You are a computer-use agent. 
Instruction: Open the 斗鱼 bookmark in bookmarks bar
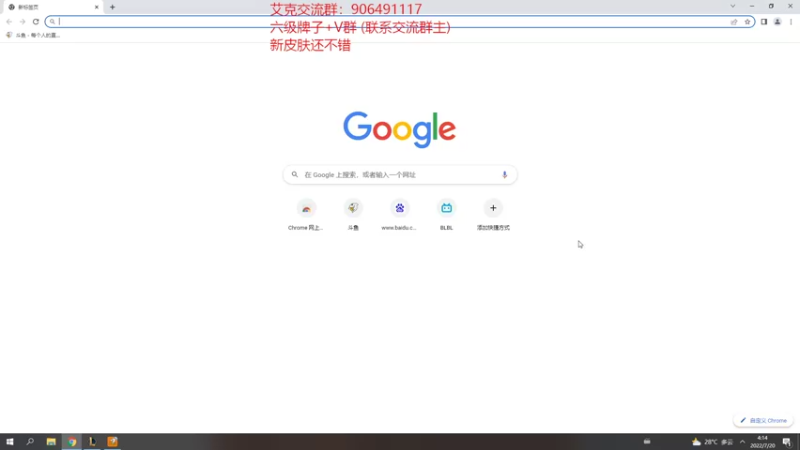(x=33, y=35)
